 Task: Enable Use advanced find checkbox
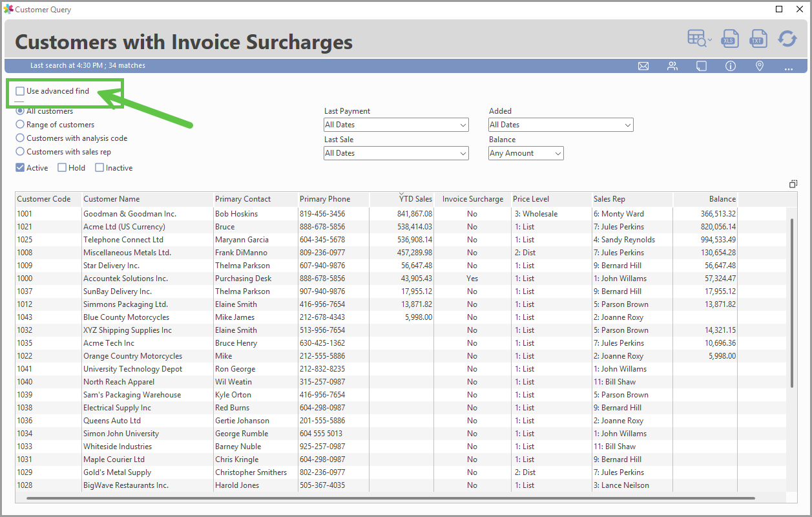20,91
